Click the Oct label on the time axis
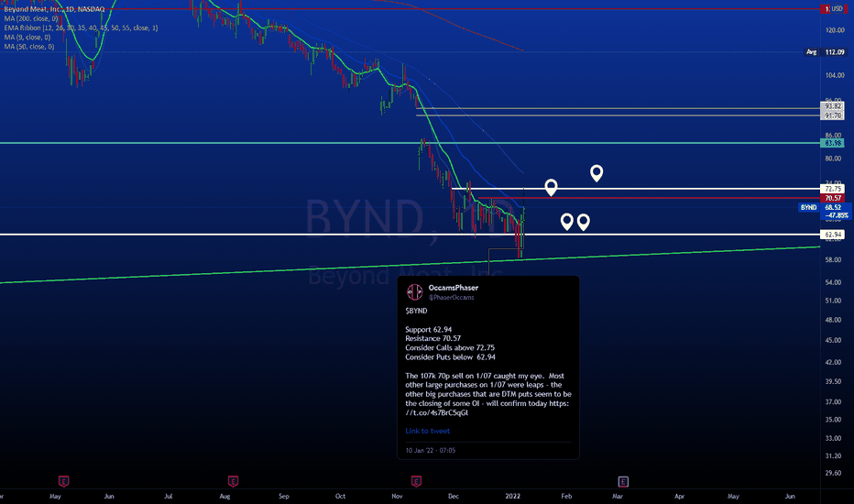 (340, 497)
